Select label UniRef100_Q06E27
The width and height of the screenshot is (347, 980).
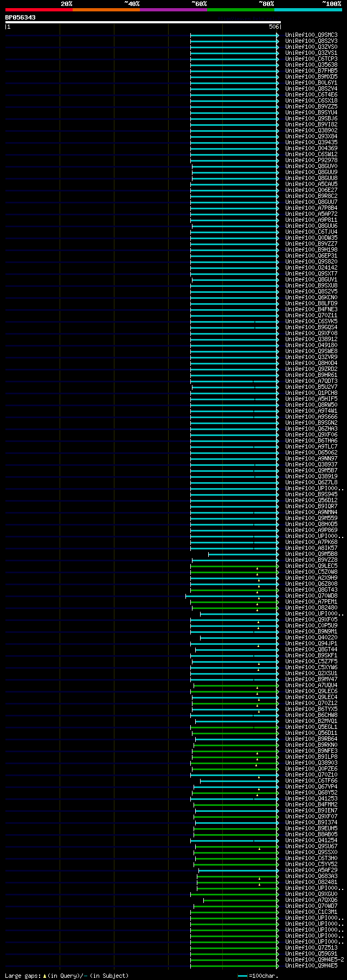311,190
